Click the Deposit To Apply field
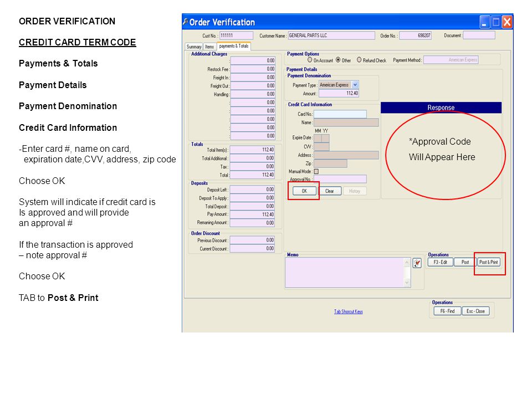 (x=253, y=198)
